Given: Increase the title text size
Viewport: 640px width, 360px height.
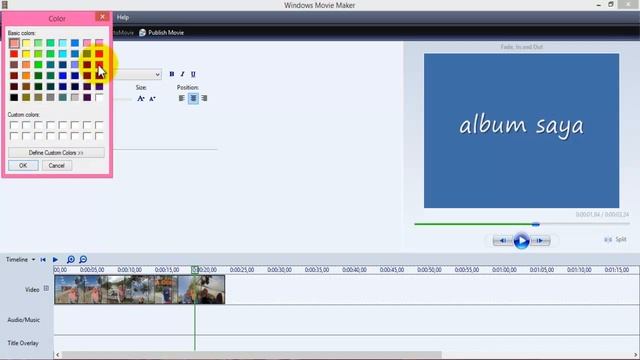Looking at the screenshot, I should click(x=141, y=98).
